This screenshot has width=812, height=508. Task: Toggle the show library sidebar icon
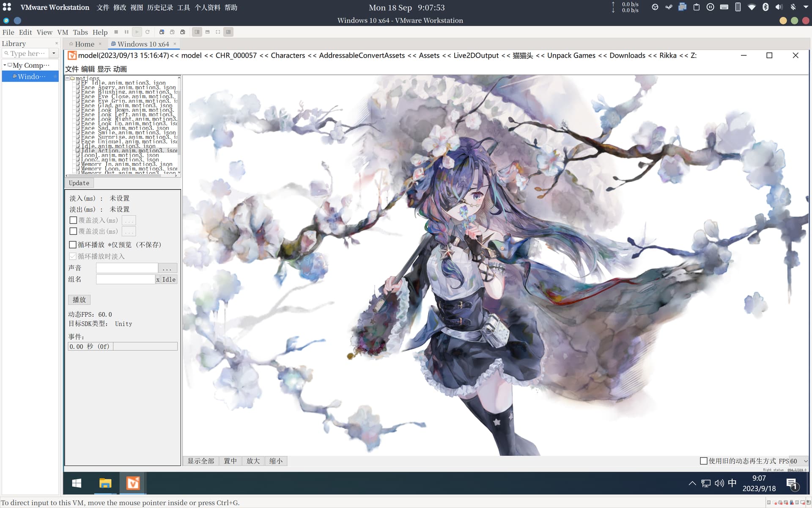point(197,32)
